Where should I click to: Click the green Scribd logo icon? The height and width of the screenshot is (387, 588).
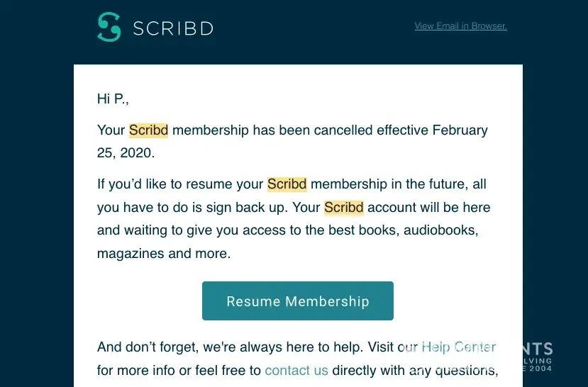(x=109, y=28)
